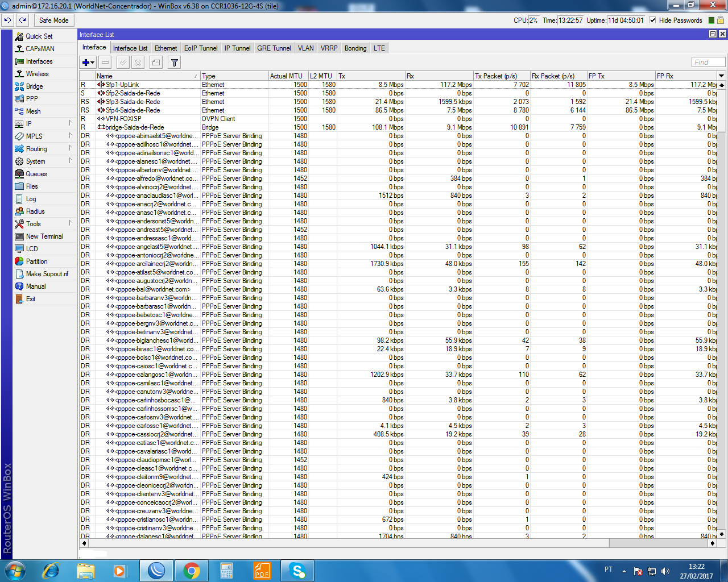The image size is (728, 582).
Task: Open Quick Set from sidebar
Action: 39,36
